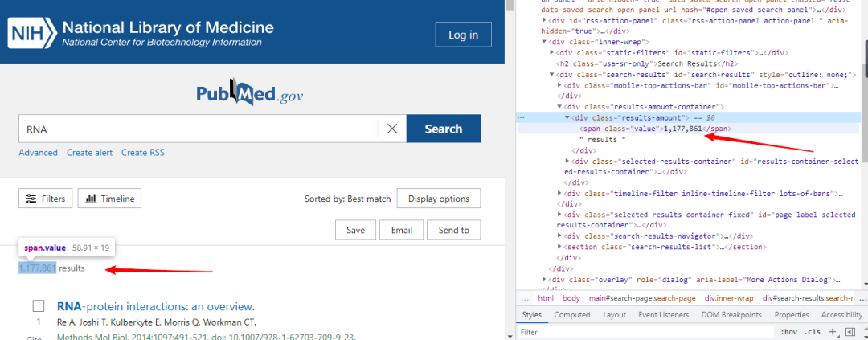Expand the timeline-filter div node

(x=559, y=193)
